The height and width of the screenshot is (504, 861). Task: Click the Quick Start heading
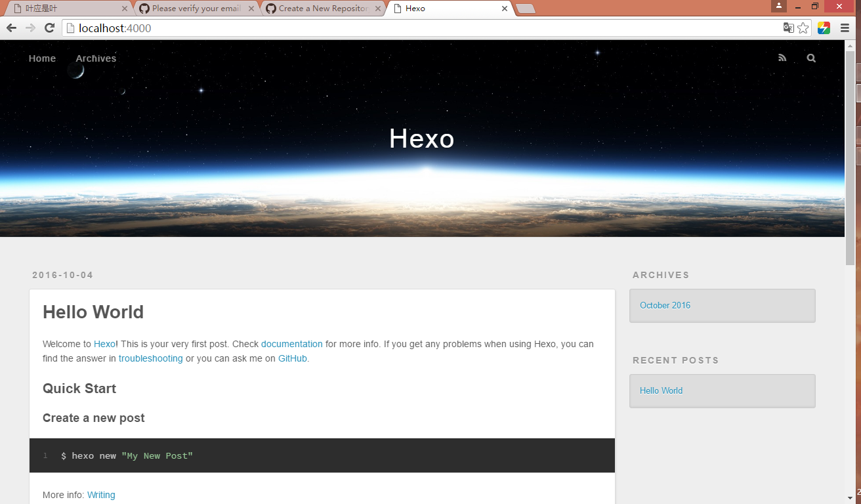point(79,388)
